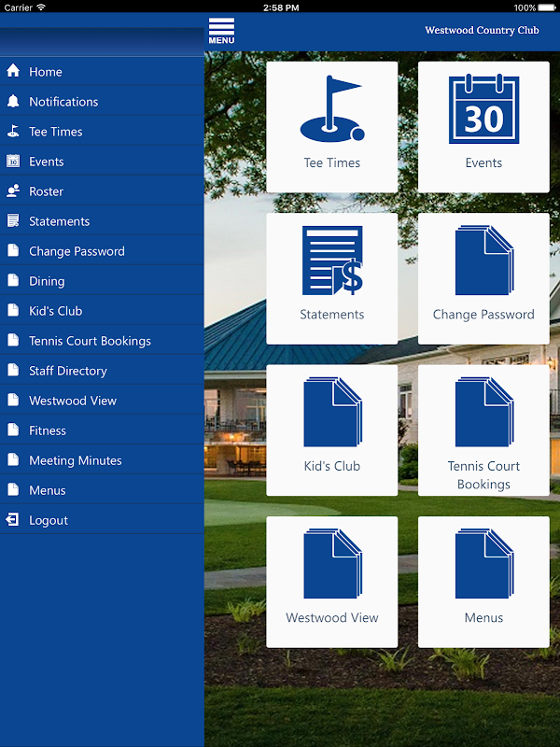Click the Statements sheet icon in sidebar

[13, 220]
